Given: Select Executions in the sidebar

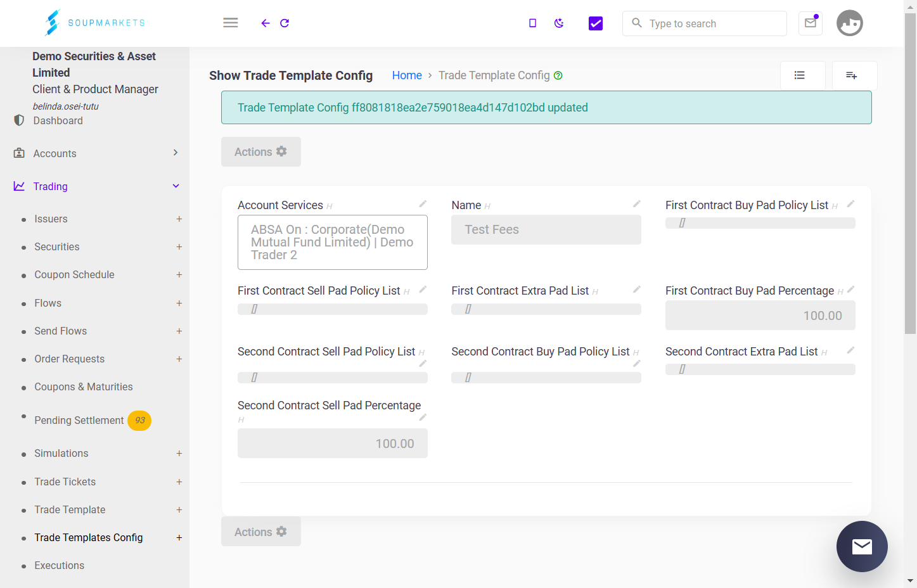Looking at the screenshot, I should [59, 566].
